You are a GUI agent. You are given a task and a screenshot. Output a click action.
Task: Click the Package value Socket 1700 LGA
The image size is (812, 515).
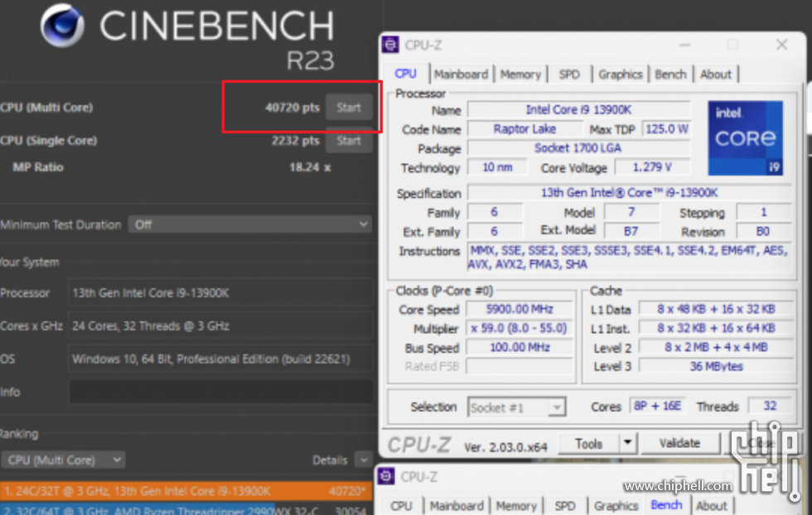coord(578,148)
